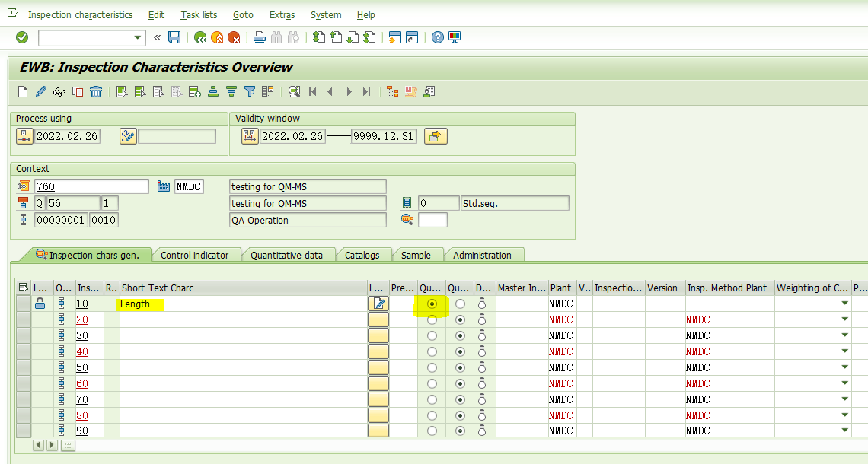Apply the filter icon in the toolbar
868x464 pixels.
coord(249,91)
